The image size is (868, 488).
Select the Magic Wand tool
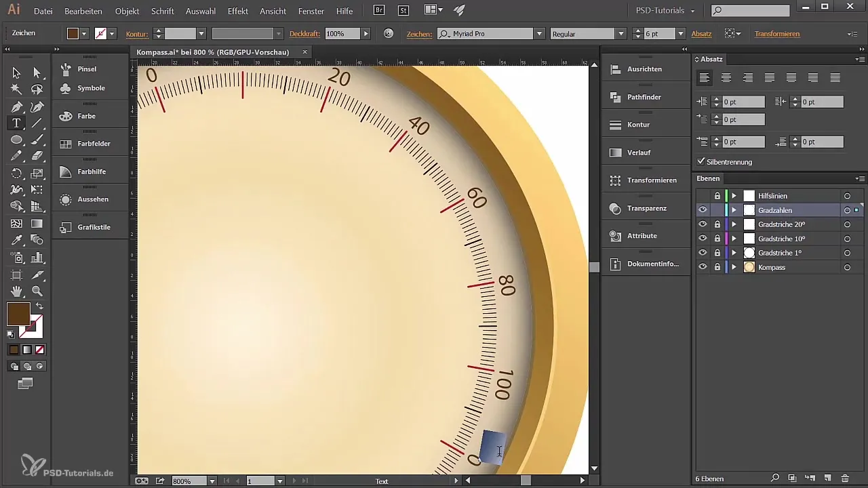point(16,89)
